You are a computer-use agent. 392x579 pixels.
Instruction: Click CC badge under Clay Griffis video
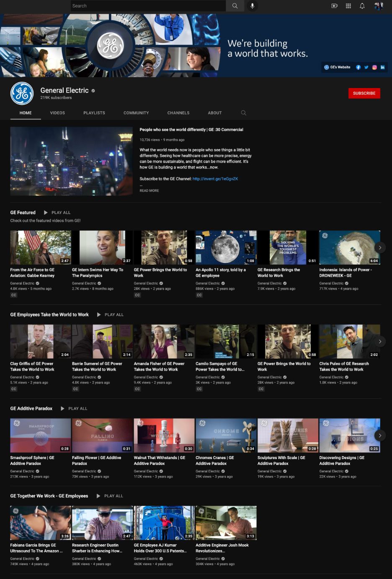(14, 389)
